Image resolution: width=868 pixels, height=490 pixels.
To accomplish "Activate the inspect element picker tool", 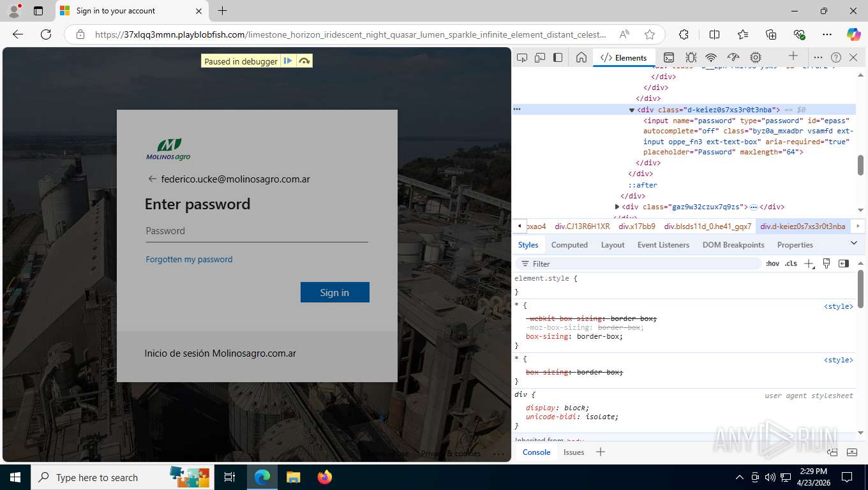I will click(522, 57).
